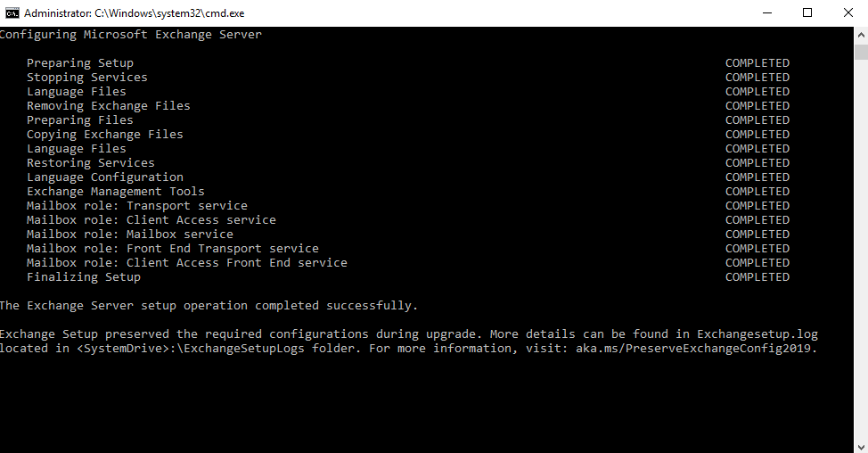Image resolution: width=868 pixels, height=453 pixels.
Task: Click the vertical scrollbar thumb
Action: (861, 53)
